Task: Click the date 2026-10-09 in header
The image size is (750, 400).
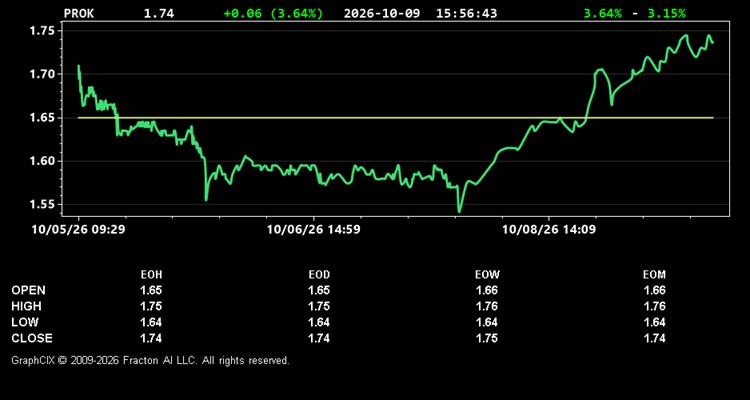Action: [382, 14]
